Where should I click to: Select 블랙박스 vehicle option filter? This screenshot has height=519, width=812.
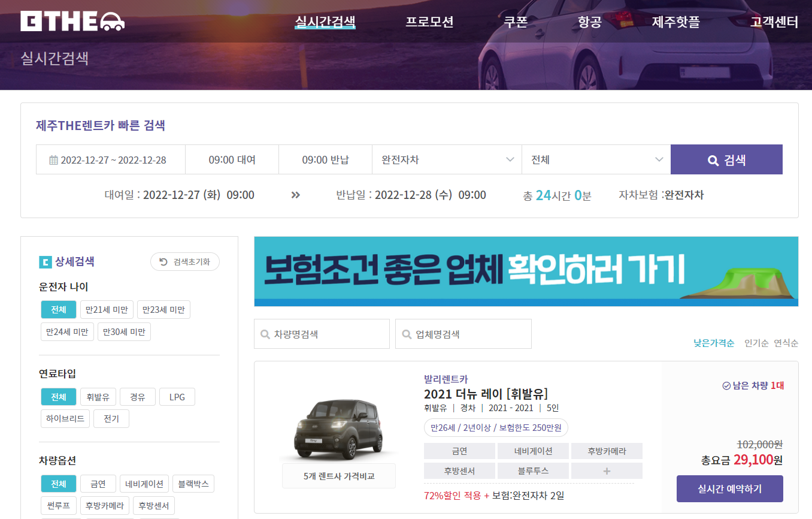click(x=193, y=484)
